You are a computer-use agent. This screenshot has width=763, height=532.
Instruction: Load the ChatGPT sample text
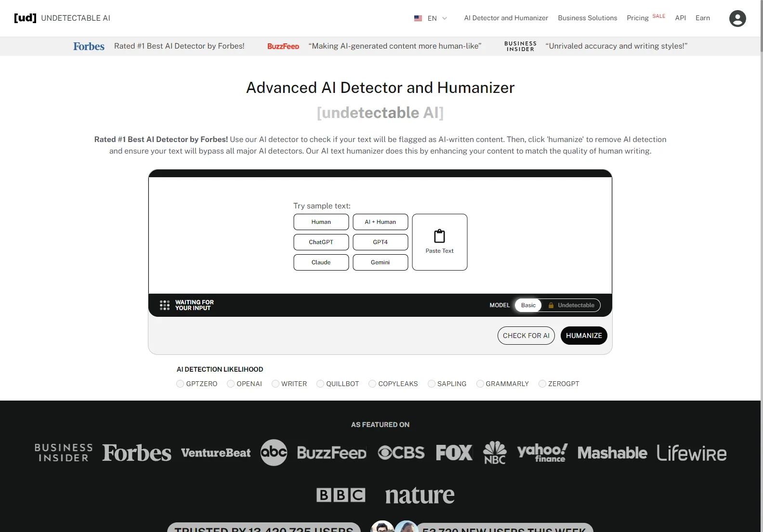321,242
